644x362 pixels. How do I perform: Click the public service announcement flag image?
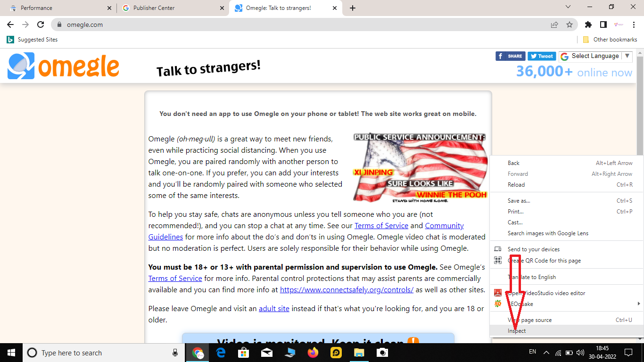(420, 167)
